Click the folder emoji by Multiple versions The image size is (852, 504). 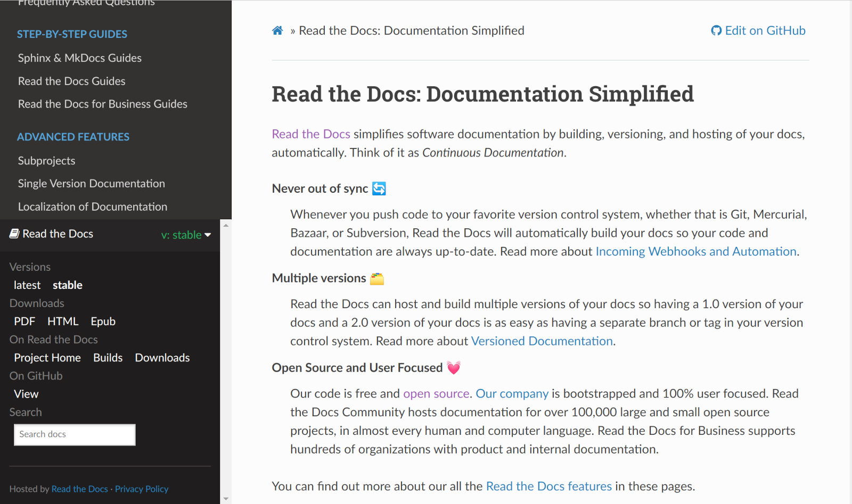pyautogui.click(x=377, y=278)
